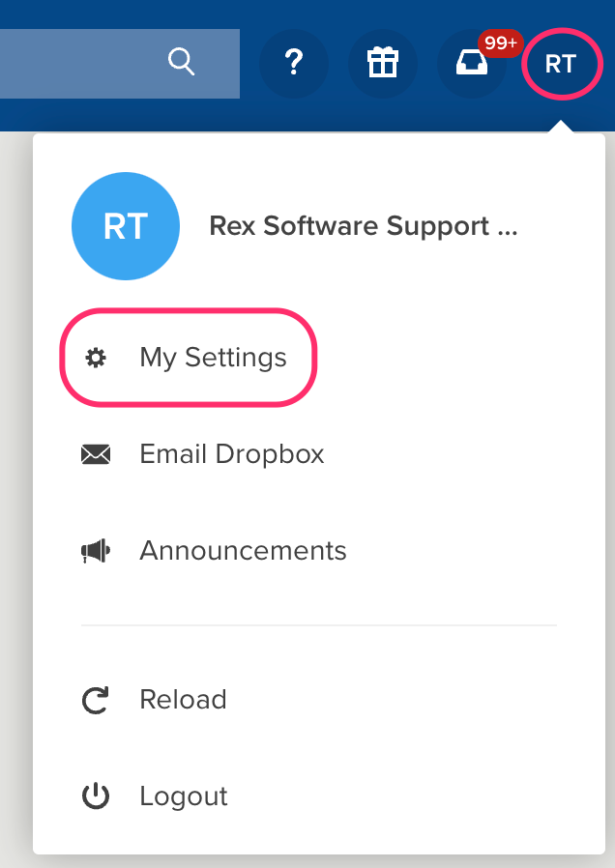Click the RT avatar in top bar

pyautogui.click(x=561, y=64)
